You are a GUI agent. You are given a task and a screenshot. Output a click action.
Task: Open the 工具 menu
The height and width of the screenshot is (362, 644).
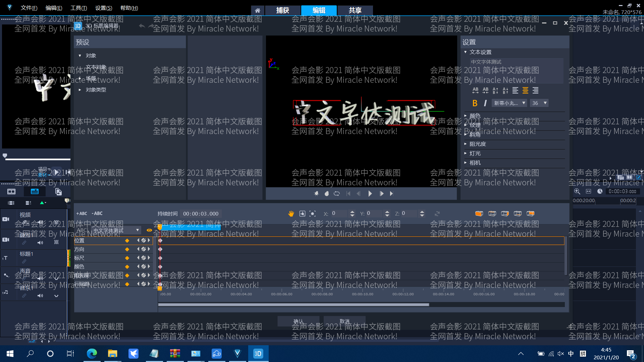coord(79,8)
